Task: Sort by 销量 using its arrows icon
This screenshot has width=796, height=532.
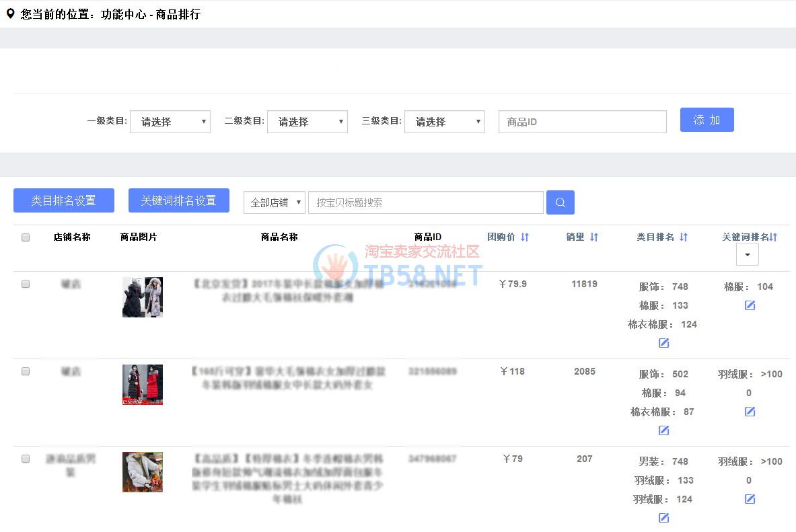Action: (593, 237)
